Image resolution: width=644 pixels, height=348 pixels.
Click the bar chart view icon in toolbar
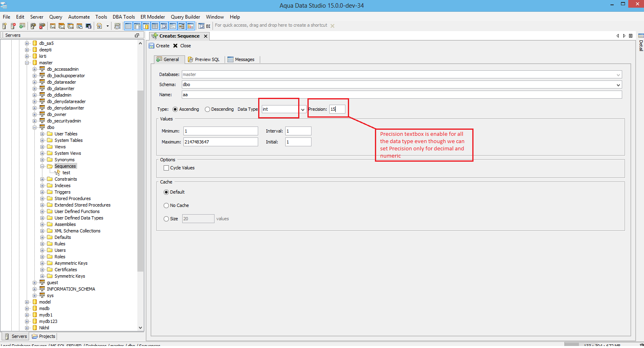(x=190, y=26)
